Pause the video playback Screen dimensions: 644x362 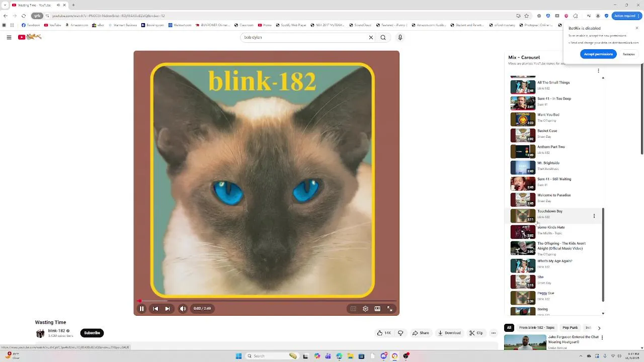coord(141,309)
